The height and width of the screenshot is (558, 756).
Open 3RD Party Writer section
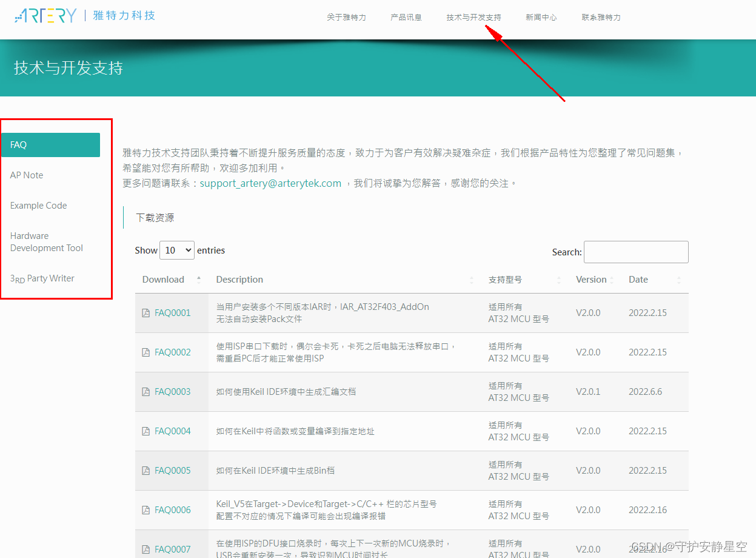click(x=42, y=278)
